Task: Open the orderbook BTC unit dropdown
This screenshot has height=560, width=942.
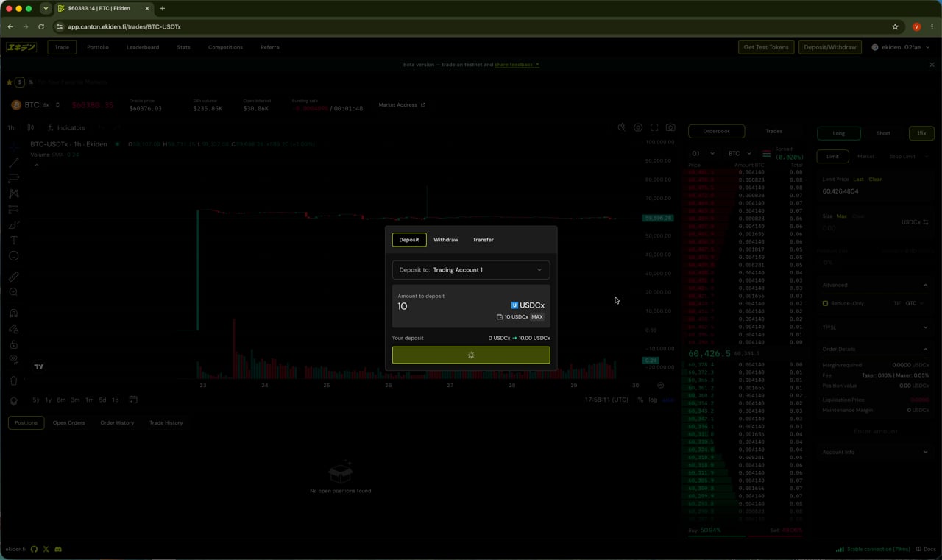Action: click(x=740, y=154)
